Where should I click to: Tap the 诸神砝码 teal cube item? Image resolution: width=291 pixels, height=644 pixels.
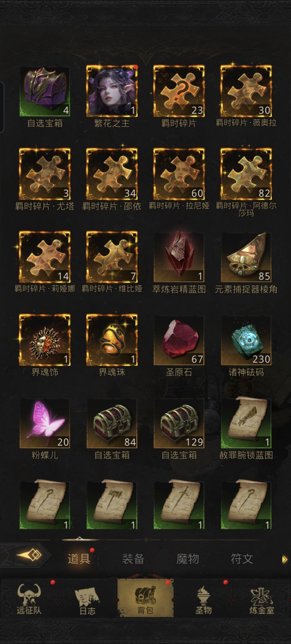tap(246, 340)
